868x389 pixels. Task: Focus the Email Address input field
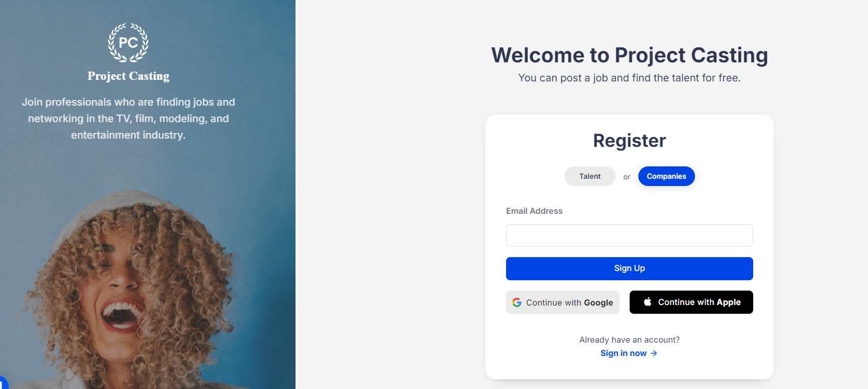tap(629, 235)
